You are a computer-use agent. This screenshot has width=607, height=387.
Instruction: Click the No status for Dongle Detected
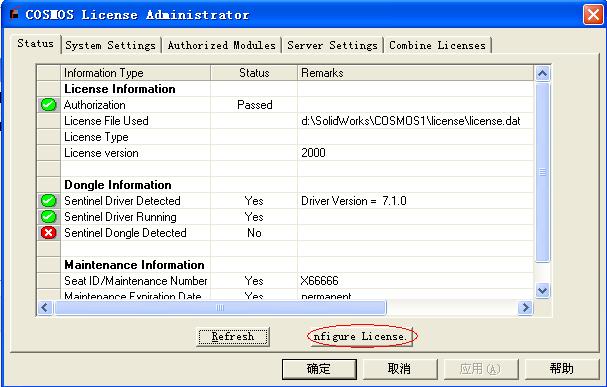[x=254, y=233]
